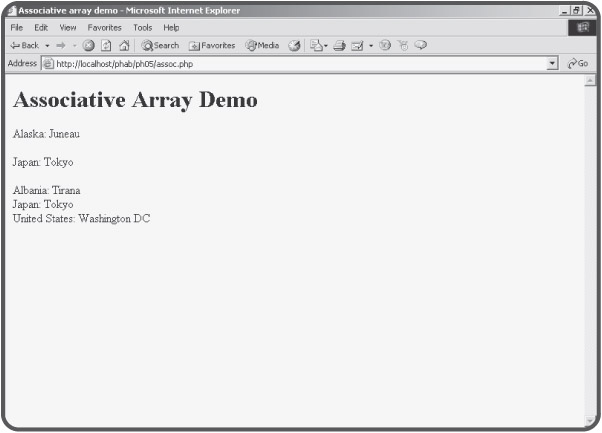This screenshot has width=602, height=433.
Task: Expand the Back button history dropdown
Action: coord(47,45)
